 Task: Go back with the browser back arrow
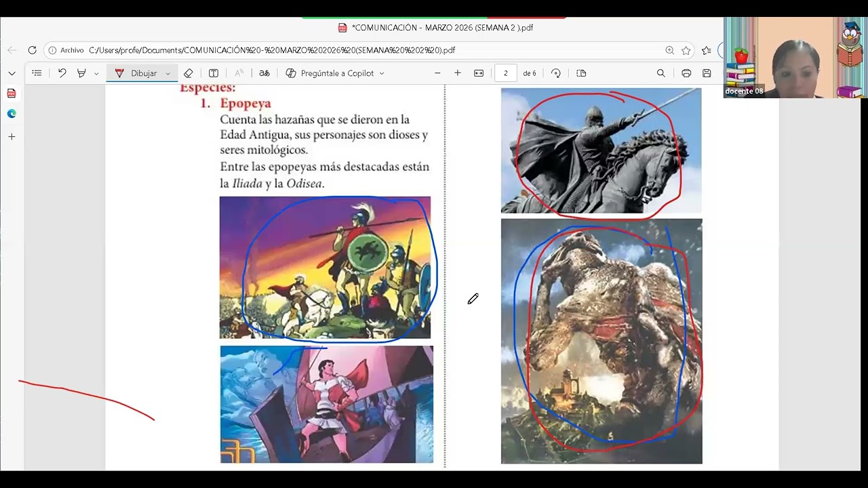click(x=12, y=50)
